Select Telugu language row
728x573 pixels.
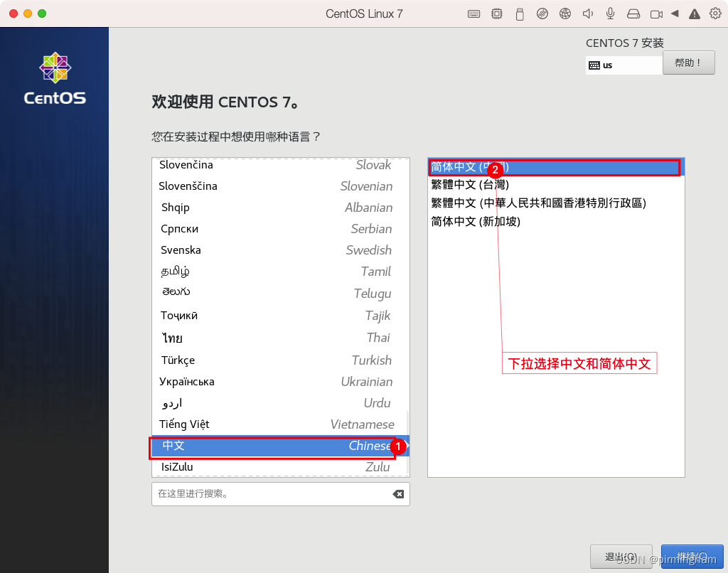[279, 293]
